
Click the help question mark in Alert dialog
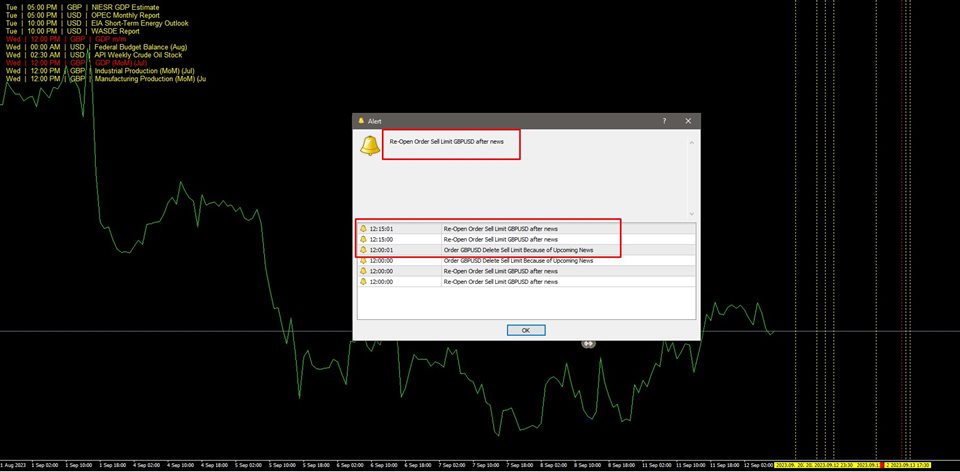click(664, 120)
